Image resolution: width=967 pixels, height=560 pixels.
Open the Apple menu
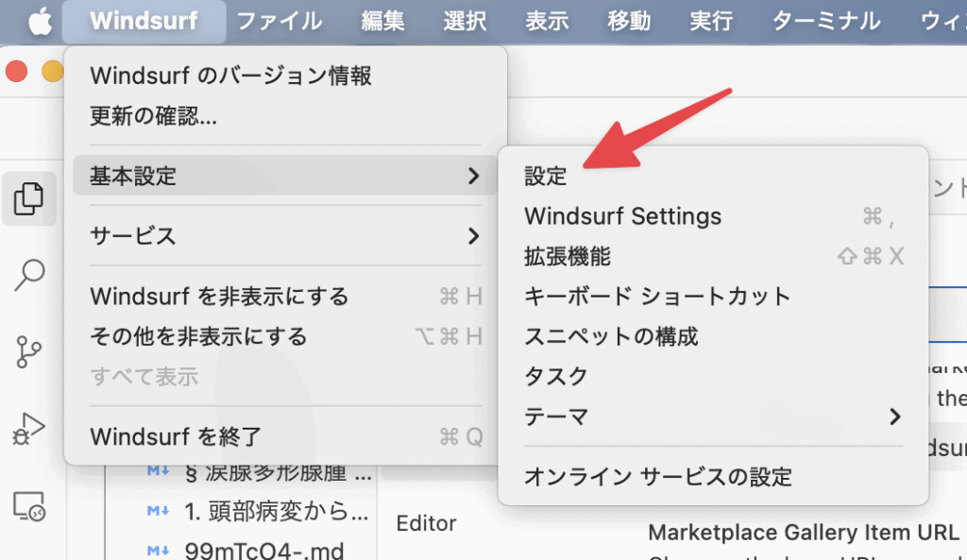coord(40,22)
